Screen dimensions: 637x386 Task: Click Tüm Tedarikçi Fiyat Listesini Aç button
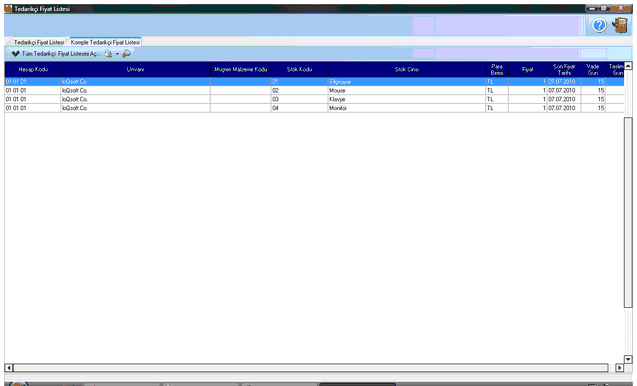click(x=56, y=54)
